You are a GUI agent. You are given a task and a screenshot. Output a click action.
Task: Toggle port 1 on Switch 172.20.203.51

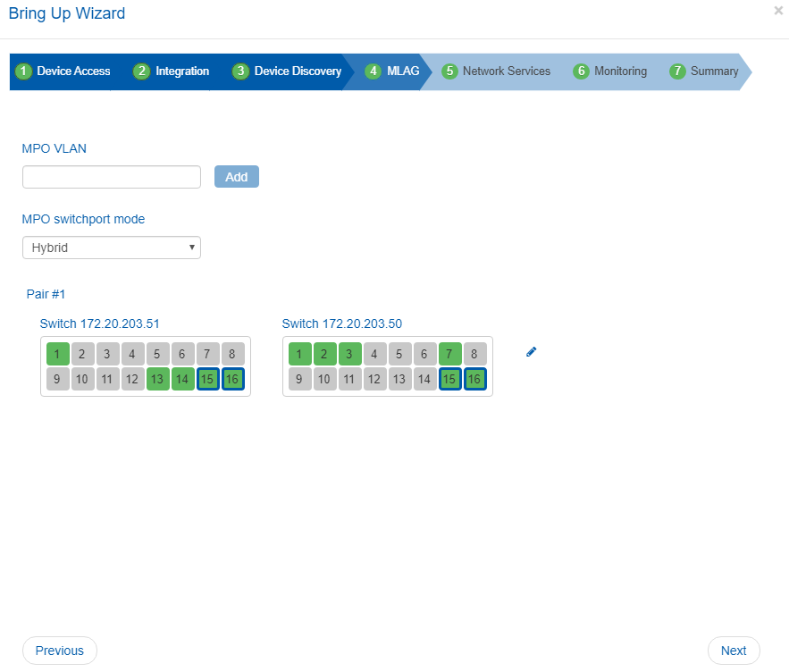[58, 354]
